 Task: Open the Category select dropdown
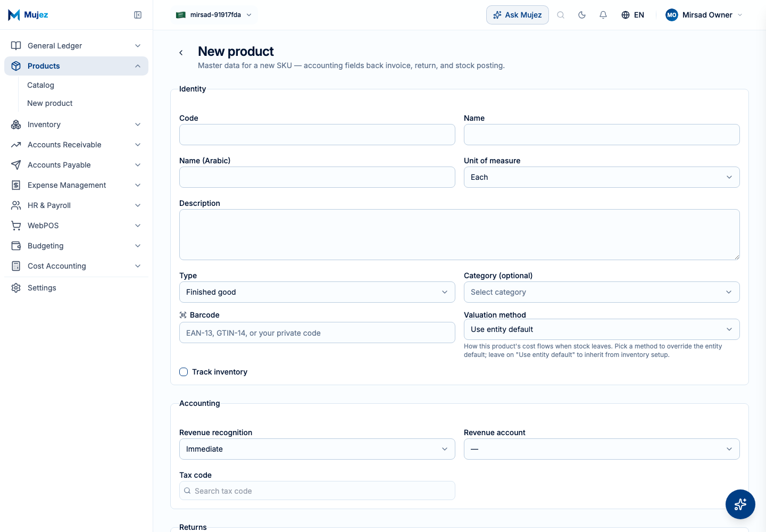pyautogui.click(x=602, y=292)
